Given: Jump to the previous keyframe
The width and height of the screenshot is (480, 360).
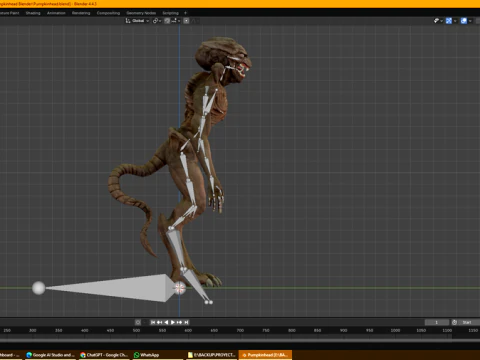Looking at the screenshot, I should click(x=160, y=322).
